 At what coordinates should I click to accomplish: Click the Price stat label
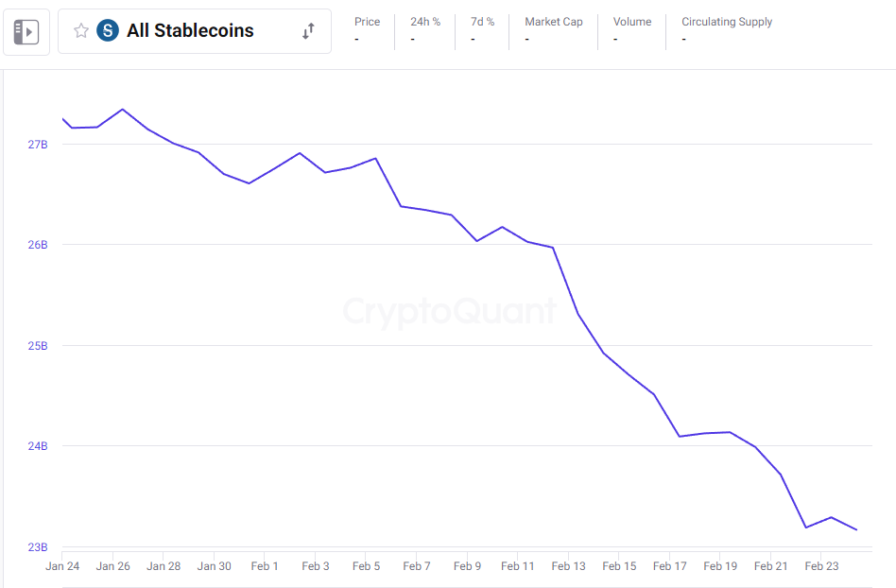(x=367, y=22)
